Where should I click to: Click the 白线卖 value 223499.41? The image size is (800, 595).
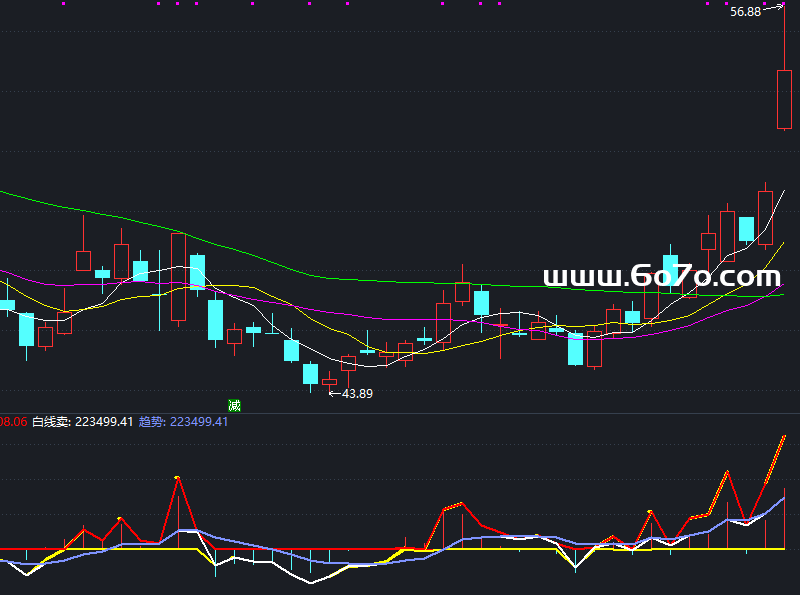pyautogui.click(x=104, y=422)
